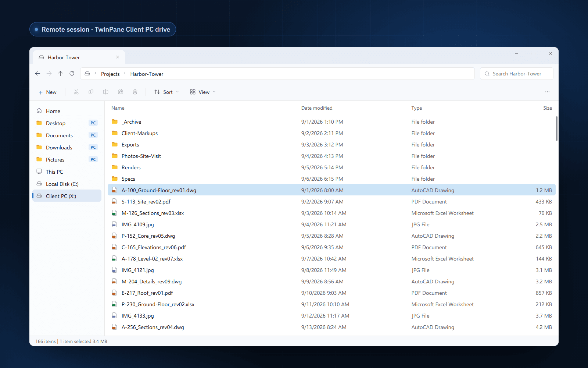Viewport: 588px width, 368px height.
Task: Click the S-113_Site_rev02.pdf file icon
Action: [115, 202]
